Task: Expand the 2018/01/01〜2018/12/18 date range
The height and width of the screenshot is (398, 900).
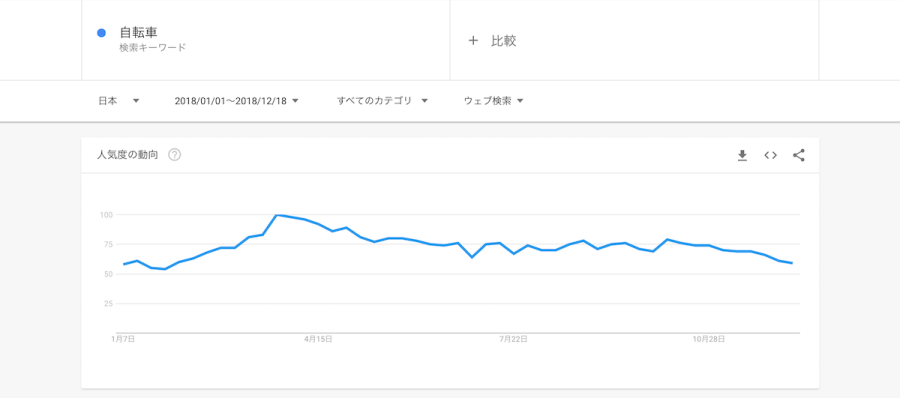Action: pos(236,101)
